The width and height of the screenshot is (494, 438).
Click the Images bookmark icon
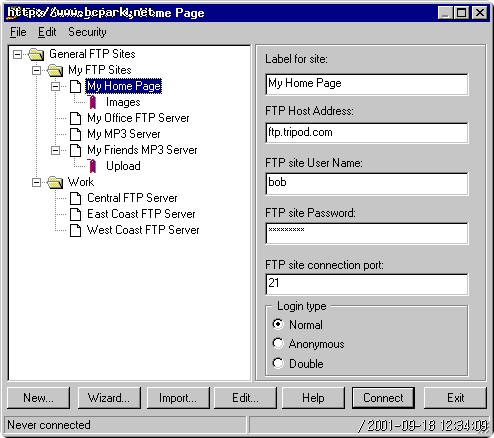93,102
